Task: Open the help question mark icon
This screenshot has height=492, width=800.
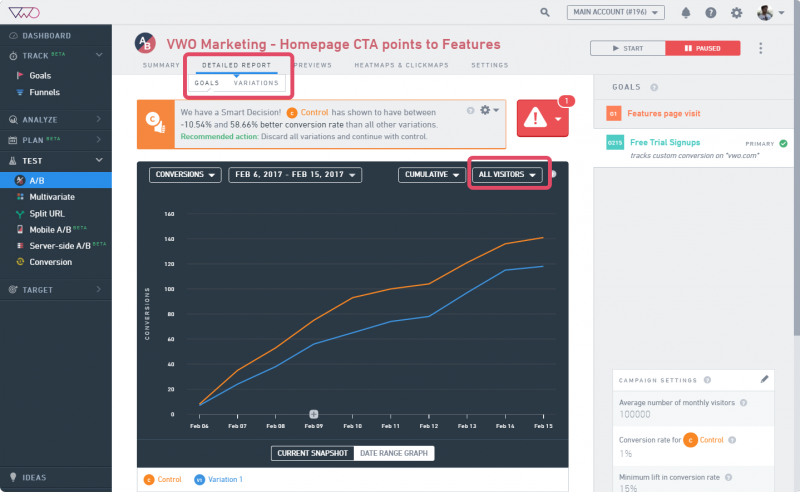Action: (711, 13)
